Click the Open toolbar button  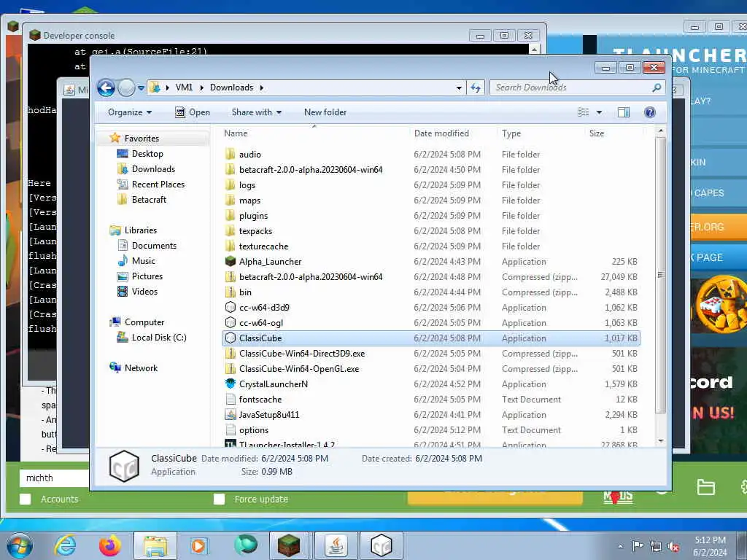point(193,112)
